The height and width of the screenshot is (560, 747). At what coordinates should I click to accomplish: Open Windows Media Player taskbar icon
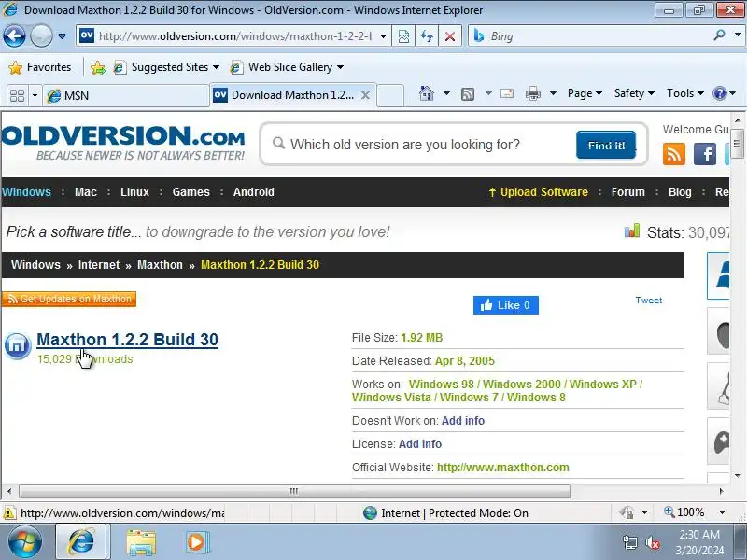tap(196, 542)
